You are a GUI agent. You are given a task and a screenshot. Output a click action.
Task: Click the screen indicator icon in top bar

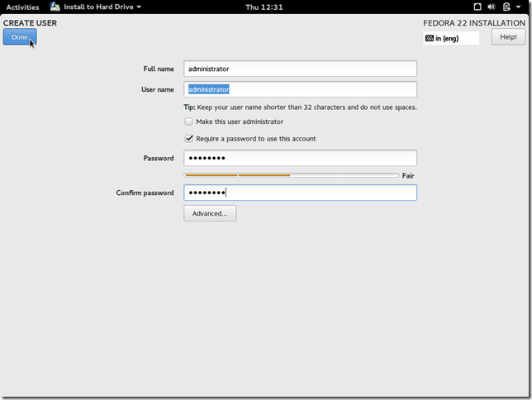point(477,7)
